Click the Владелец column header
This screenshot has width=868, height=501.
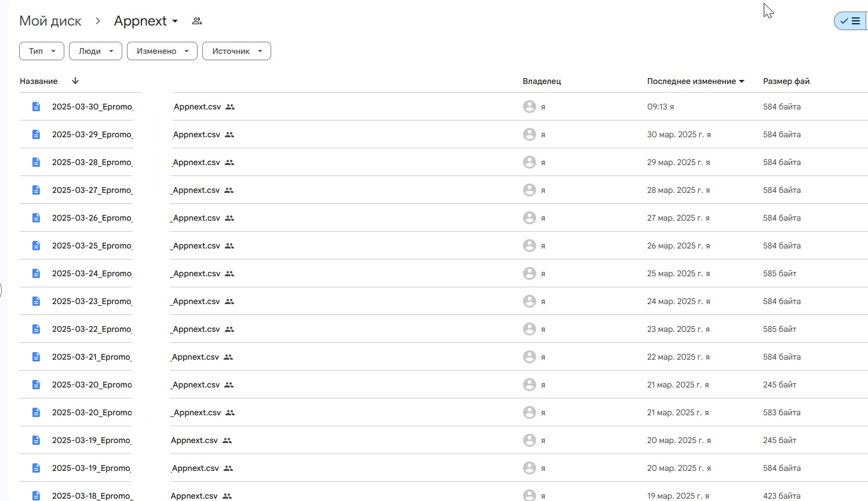click(542, 81)
